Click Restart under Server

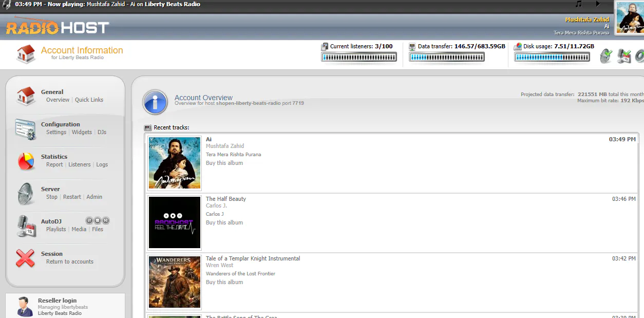pos(72,197)
